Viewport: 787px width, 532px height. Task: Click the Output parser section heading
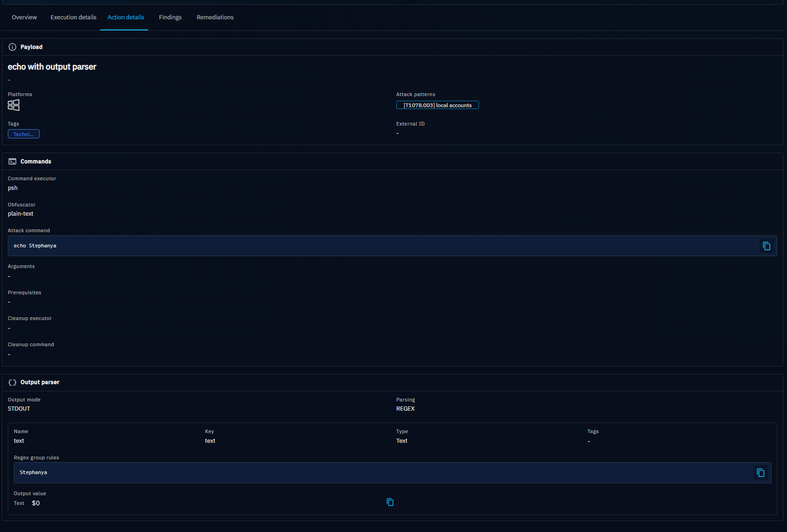tap(40, 383)
